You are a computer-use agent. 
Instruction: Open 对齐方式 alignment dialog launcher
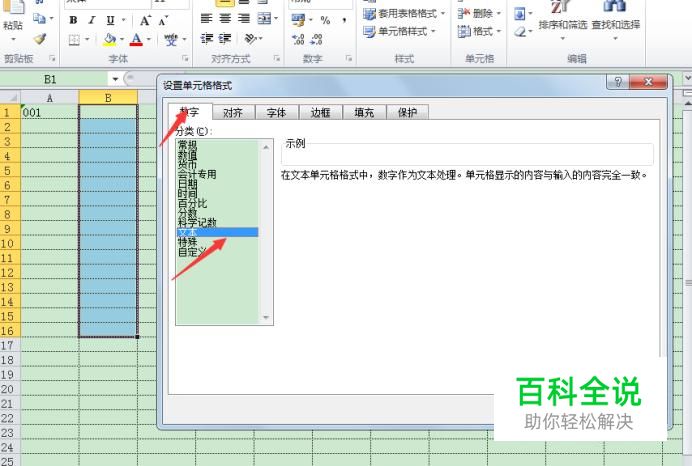tap(277, 58)
